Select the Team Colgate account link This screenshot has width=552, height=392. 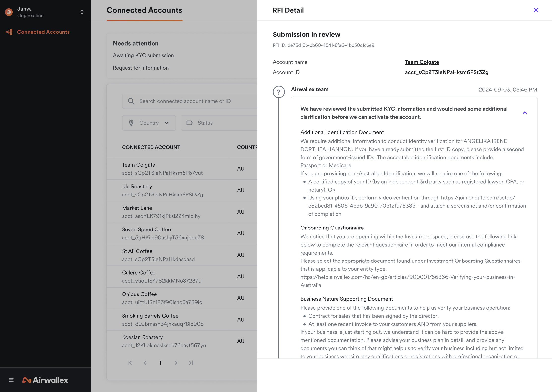pyautogui.click(x=421, y=62)
